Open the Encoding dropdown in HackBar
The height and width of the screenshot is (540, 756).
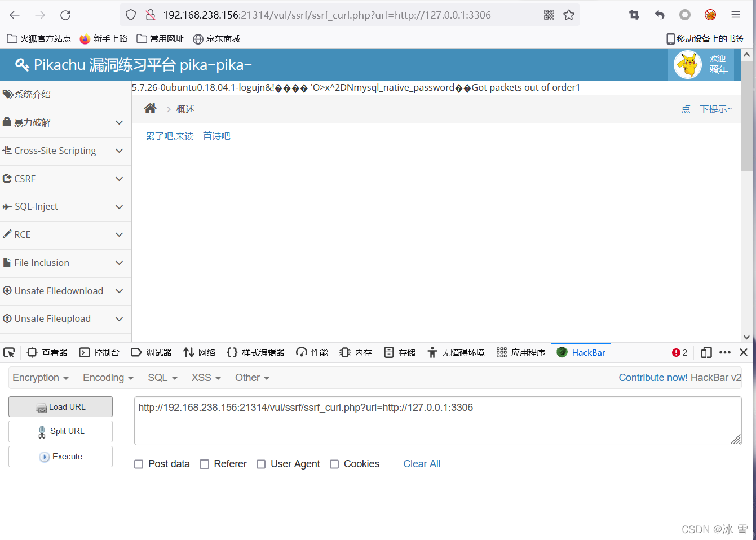(108, 378)
